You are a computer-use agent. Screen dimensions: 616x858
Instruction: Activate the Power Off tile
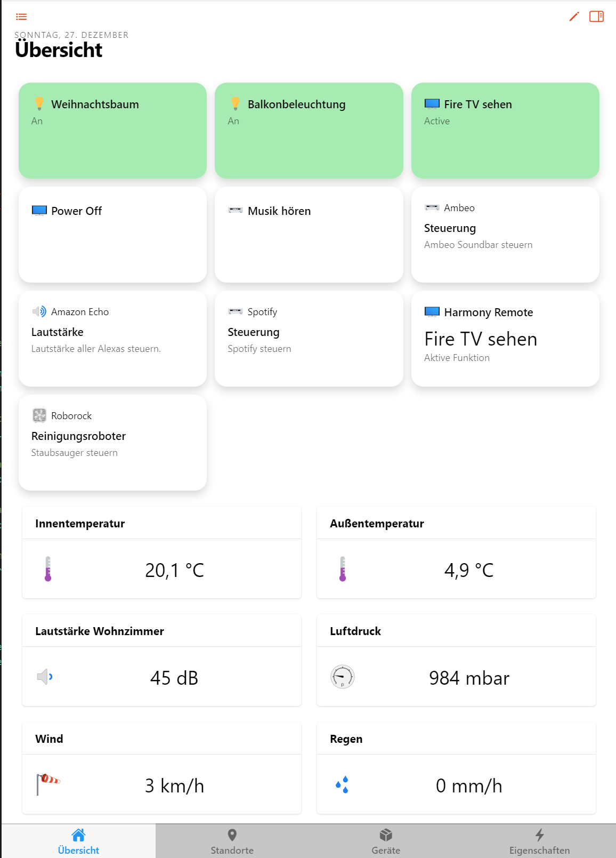112,235
